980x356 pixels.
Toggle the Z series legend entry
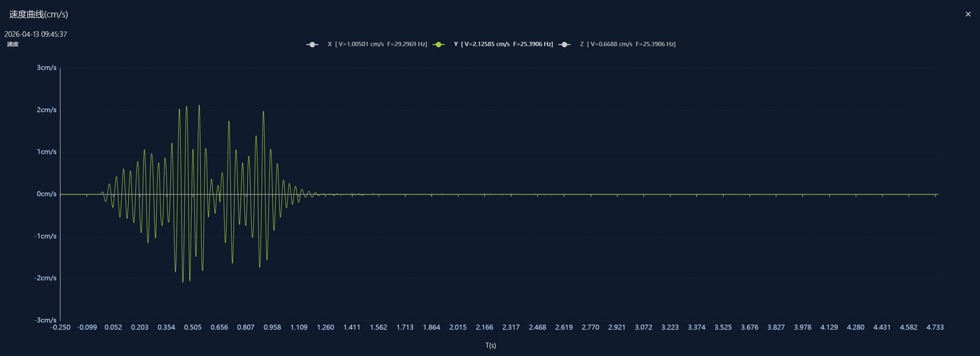pyautogui.click(x=617, y=44)
